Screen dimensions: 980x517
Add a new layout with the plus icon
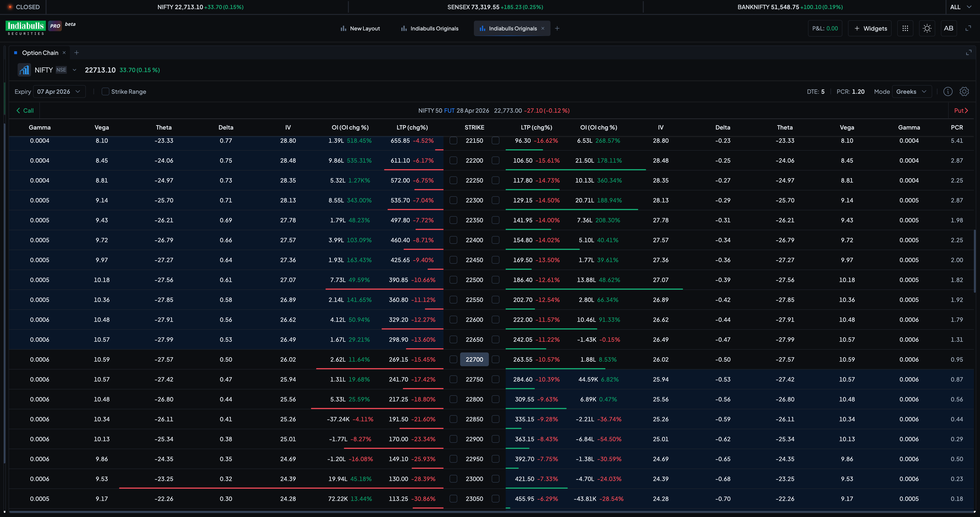(x=557, y=29)
